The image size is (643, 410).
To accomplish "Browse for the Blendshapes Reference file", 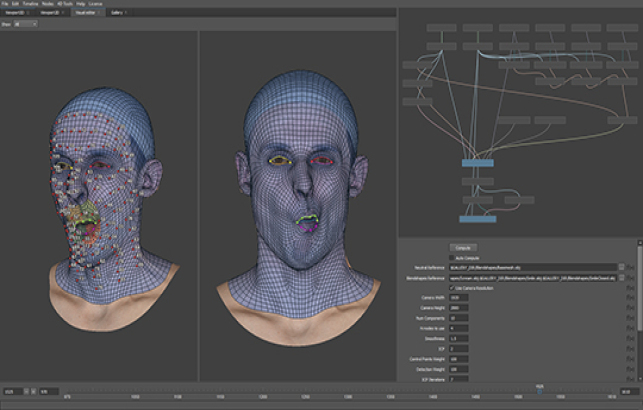I will tap(621, 278).
